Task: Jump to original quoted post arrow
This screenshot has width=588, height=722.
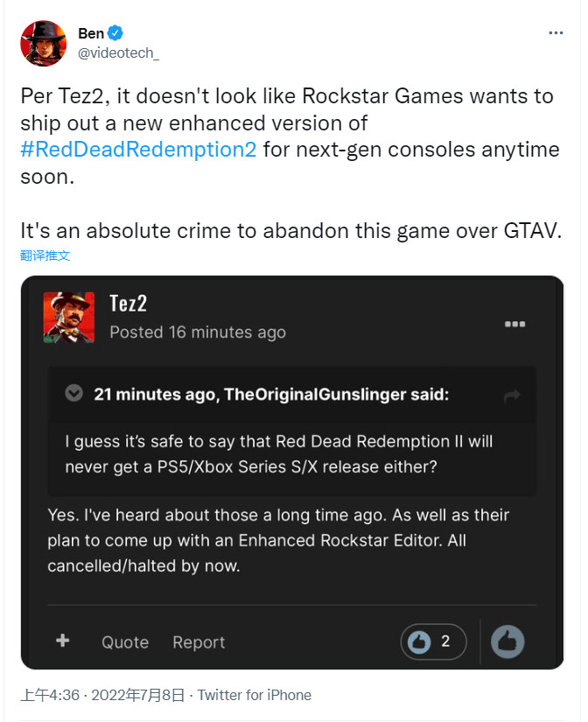Action: [x=512, y=396]
